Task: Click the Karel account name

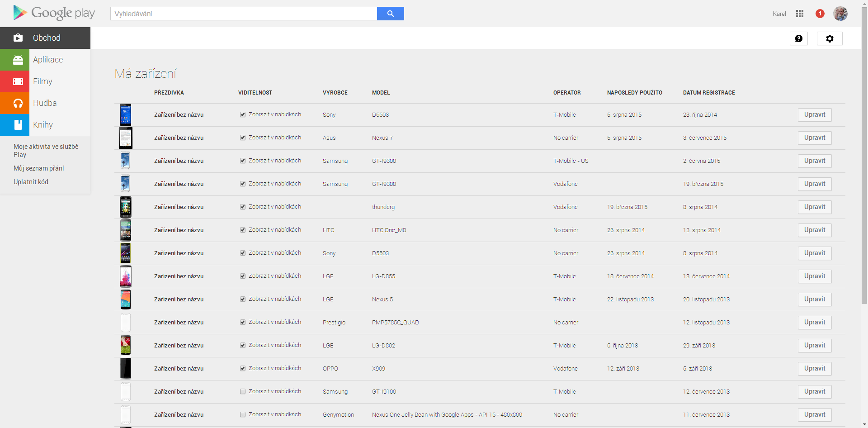Action: pyautogui.click(x=779, y=14)
